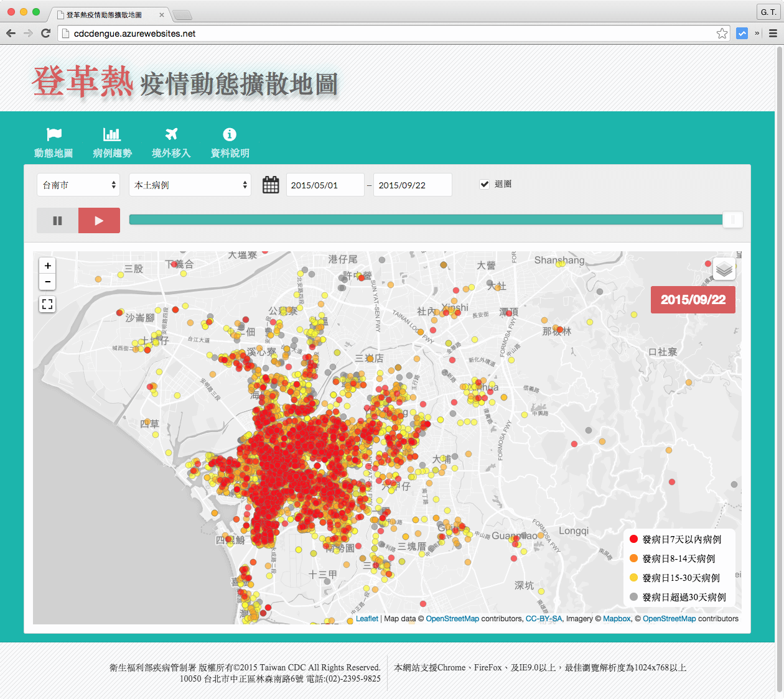Viewport: 784px width, 699px height.
Task: Zoom in on the map
Action: (x=47, y=266)
